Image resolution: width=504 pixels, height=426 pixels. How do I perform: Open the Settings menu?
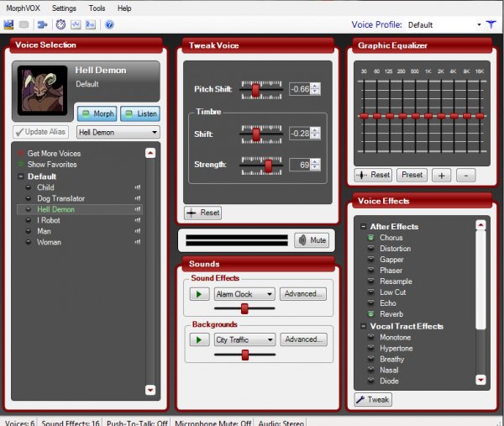click(x=64, y=8)
